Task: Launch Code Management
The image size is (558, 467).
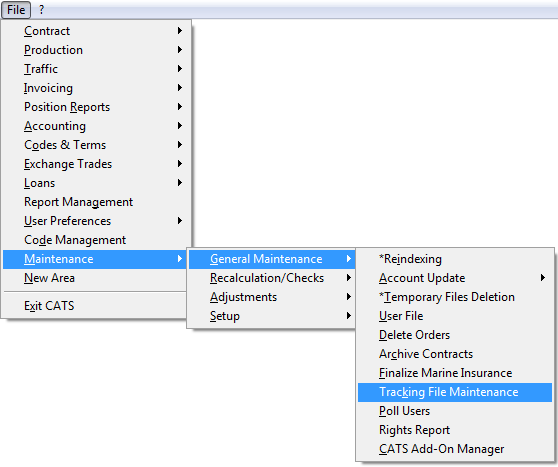Action: [96, 240]
